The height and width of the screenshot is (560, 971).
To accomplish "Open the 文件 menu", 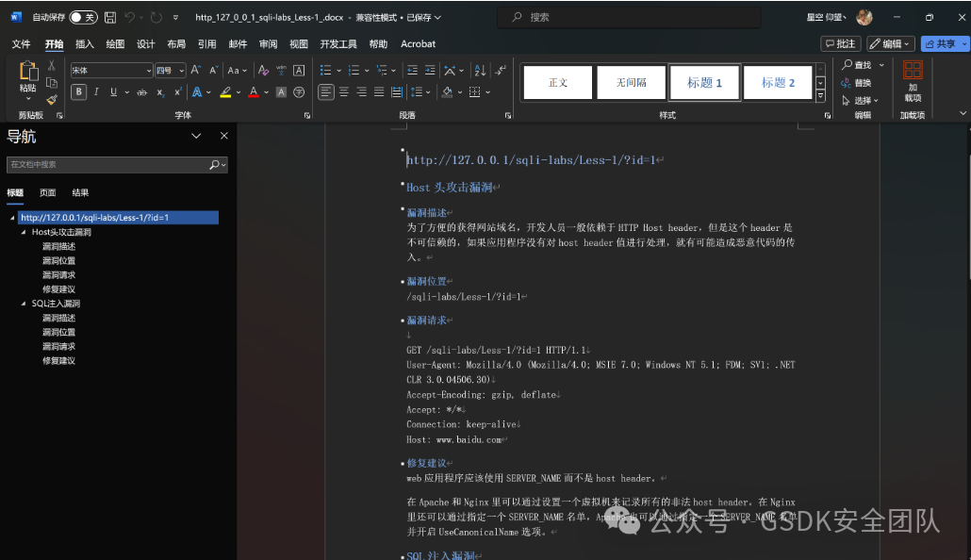I will coord(21,44).
